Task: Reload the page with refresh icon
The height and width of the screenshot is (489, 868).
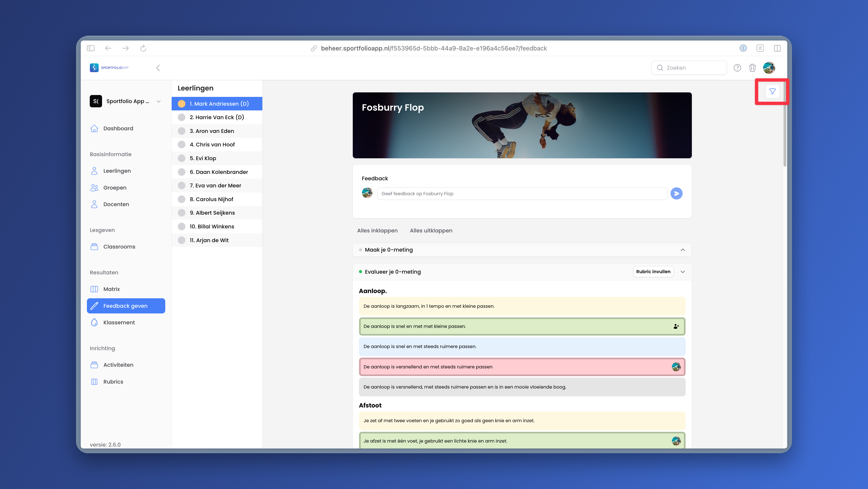Action: pyautogui.click(x=143, y=48)
